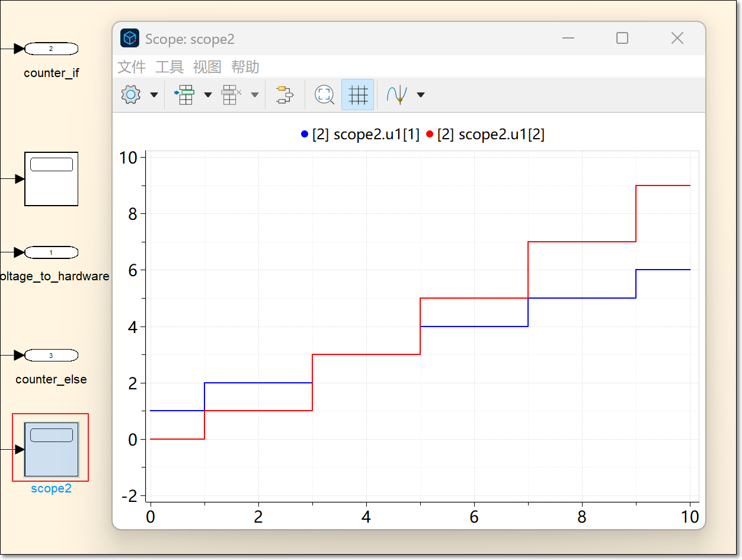Open the scope settings gear icon

(x=130, y=95)
